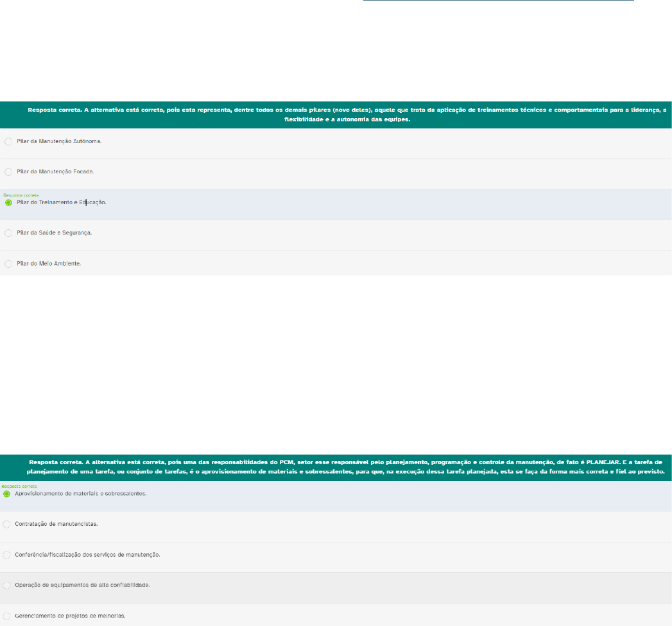The height and width of the screenshot is (626, 672).
Task: Click 'Resposta correta' tag above Aprovisionamento option
Action: [x=19, y=486]
